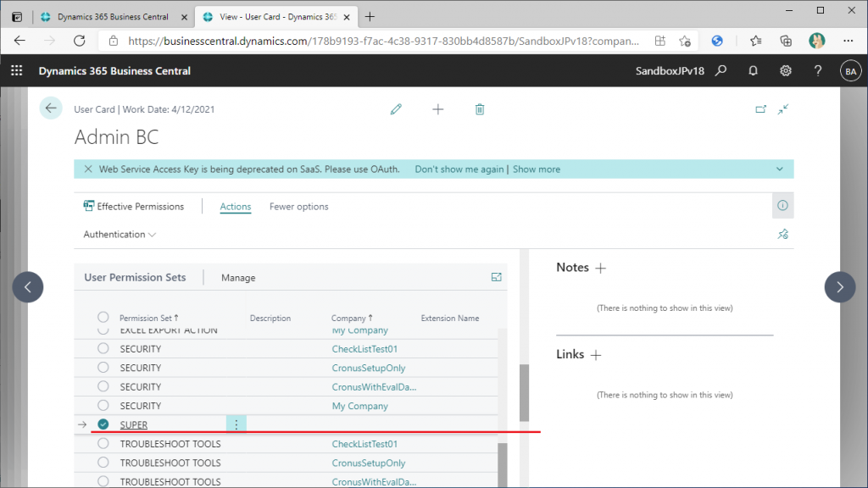Open the Manage menu for permission sets

(x=238, y=278)
